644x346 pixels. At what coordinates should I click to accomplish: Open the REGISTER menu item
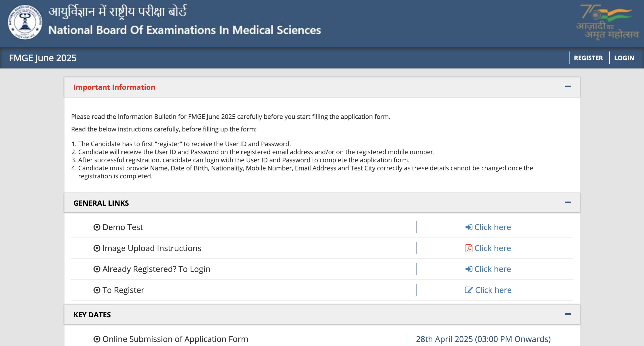[588, 58]
